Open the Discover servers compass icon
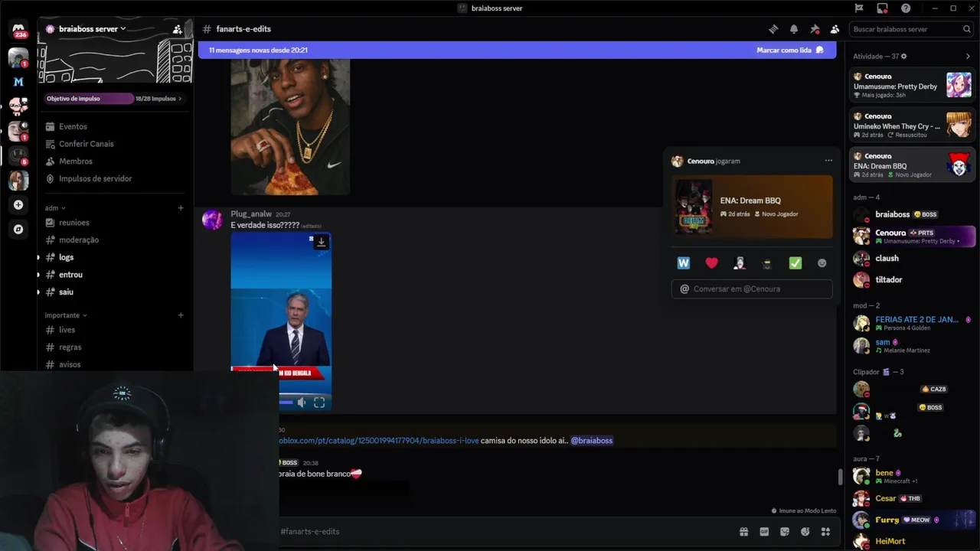 click(18, 229)
